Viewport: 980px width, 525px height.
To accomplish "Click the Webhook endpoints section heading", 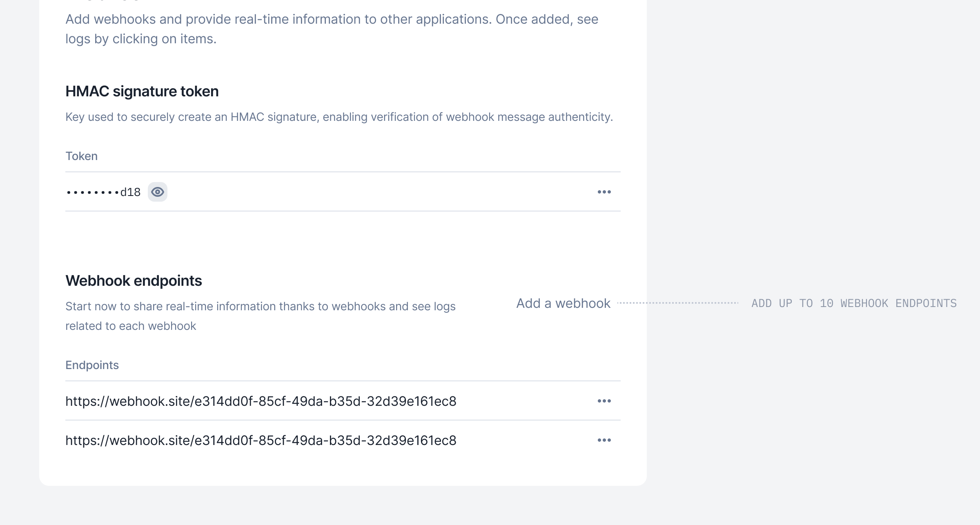I will coord(134,281).
